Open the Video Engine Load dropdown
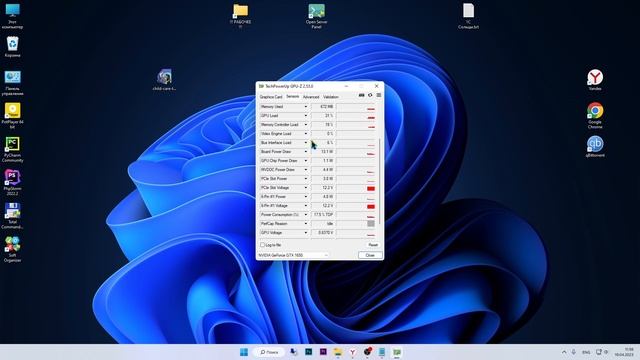640x360 pixels. click(x=306, y=133)
